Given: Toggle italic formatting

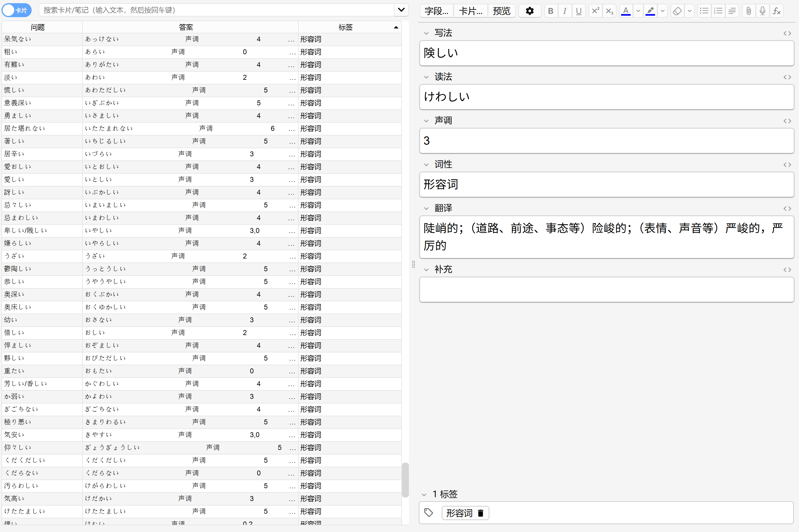Looking at the screenshot, I should coord(565,11).
